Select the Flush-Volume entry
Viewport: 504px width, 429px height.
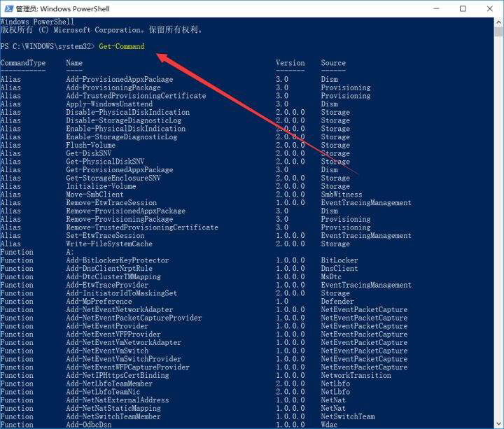(x=90, y=145)
